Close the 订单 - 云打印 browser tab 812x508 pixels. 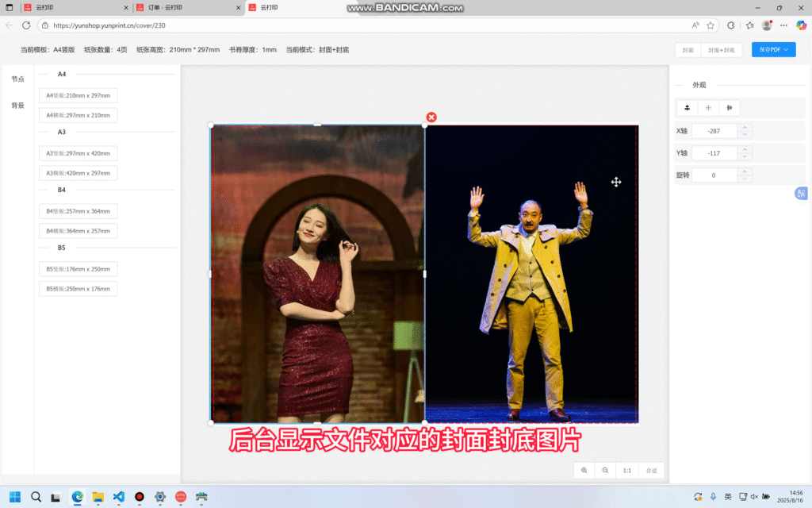pyautogui.click(x=238, y=8)
